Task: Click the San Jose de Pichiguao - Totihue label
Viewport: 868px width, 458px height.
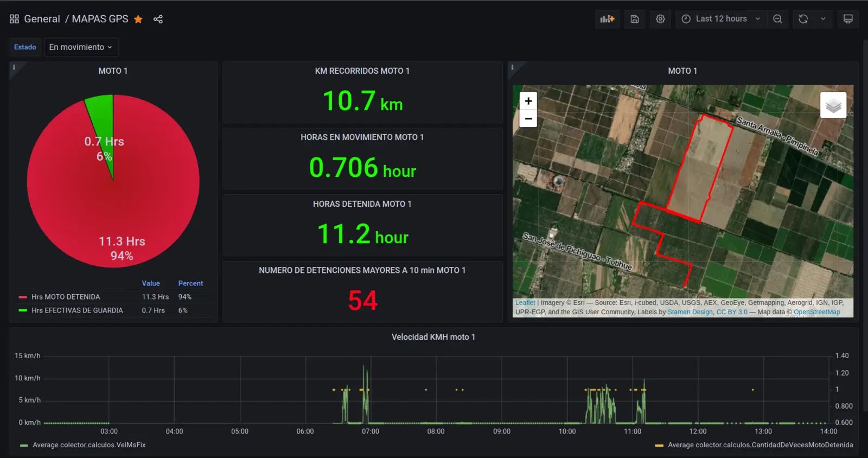Action: click(x=577, y=251)
